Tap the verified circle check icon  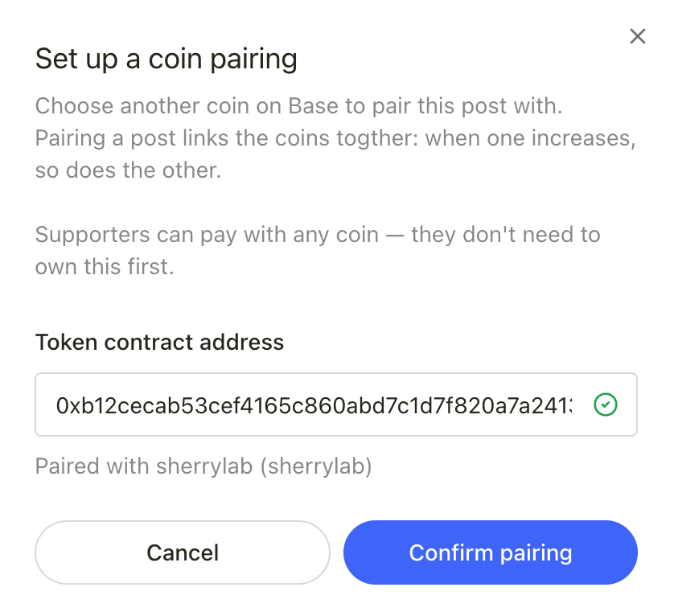click(605, 405)
